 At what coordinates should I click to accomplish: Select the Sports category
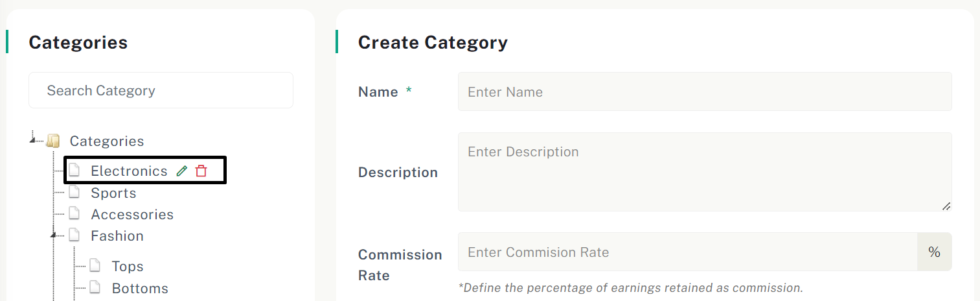pyautogui.click(x=113, y=193)
